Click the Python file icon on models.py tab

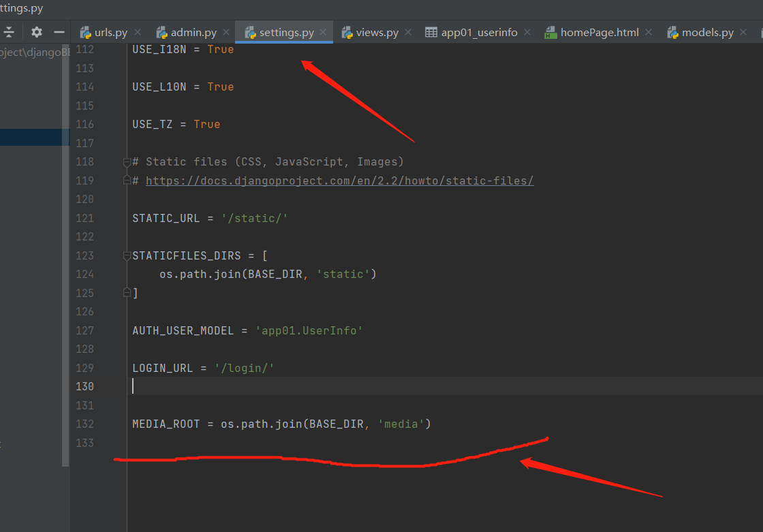coord(672,33)
